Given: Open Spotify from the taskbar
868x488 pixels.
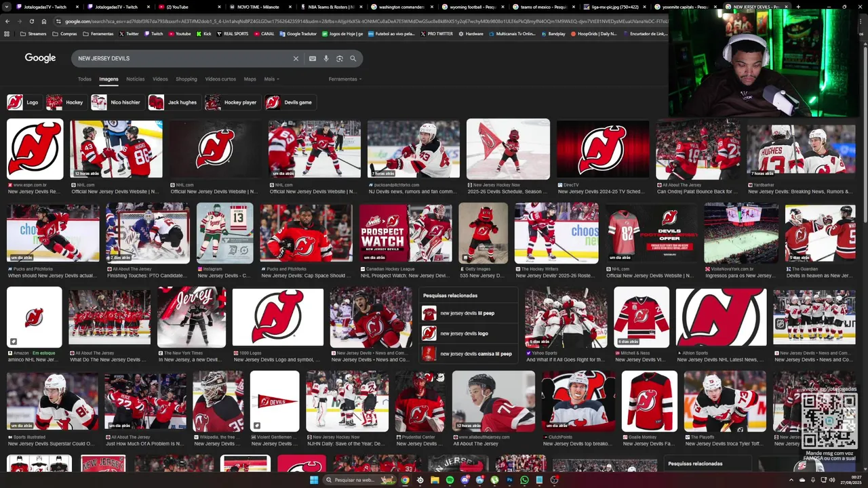Looking at the screenshot, I should click(450, 480).
